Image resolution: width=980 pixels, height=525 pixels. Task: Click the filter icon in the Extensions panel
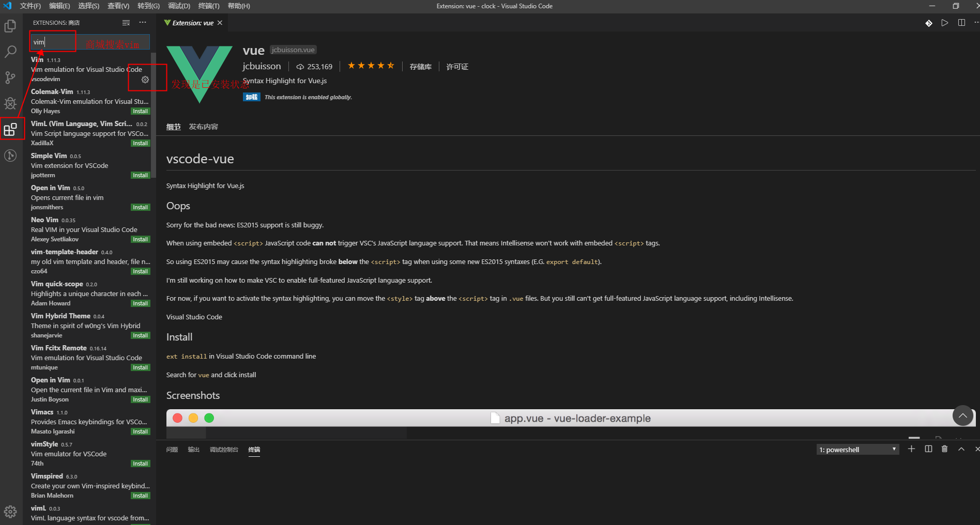pyautogui.click(x=126, y=22)
